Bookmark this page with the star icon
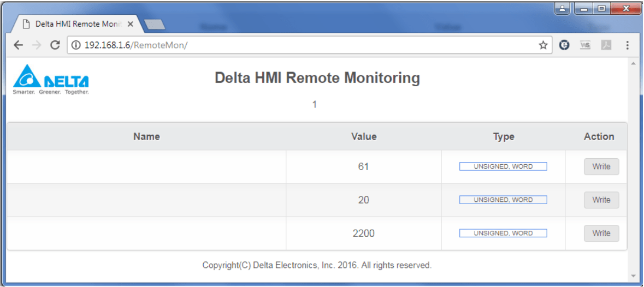 pyautogui.click(x=543, y=45)
